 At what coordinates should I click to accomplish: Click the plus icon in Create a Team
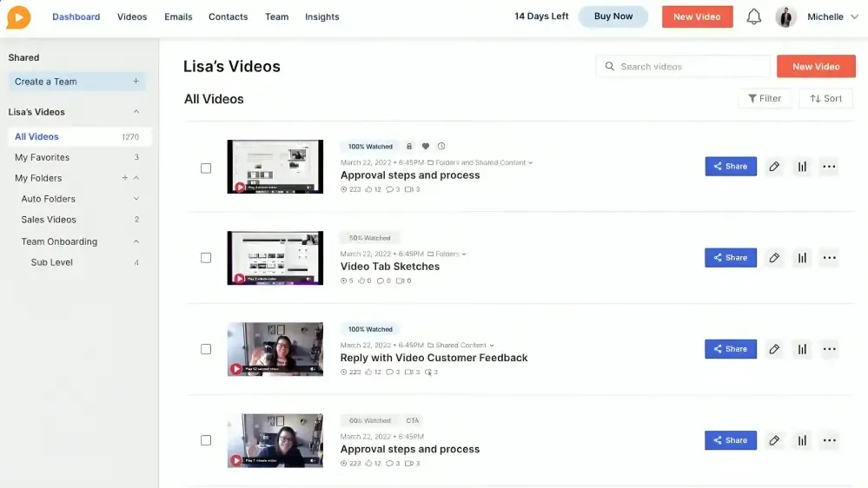(136, 82)
